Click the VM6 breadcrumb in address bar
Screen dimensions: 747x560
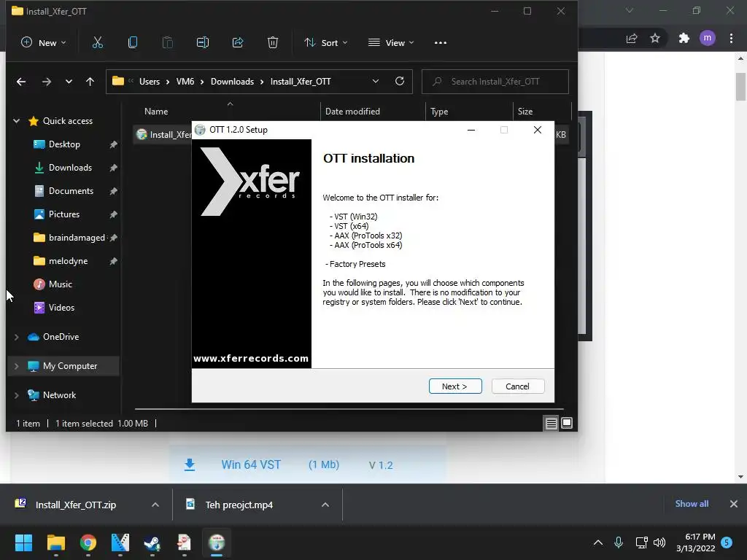185,82
